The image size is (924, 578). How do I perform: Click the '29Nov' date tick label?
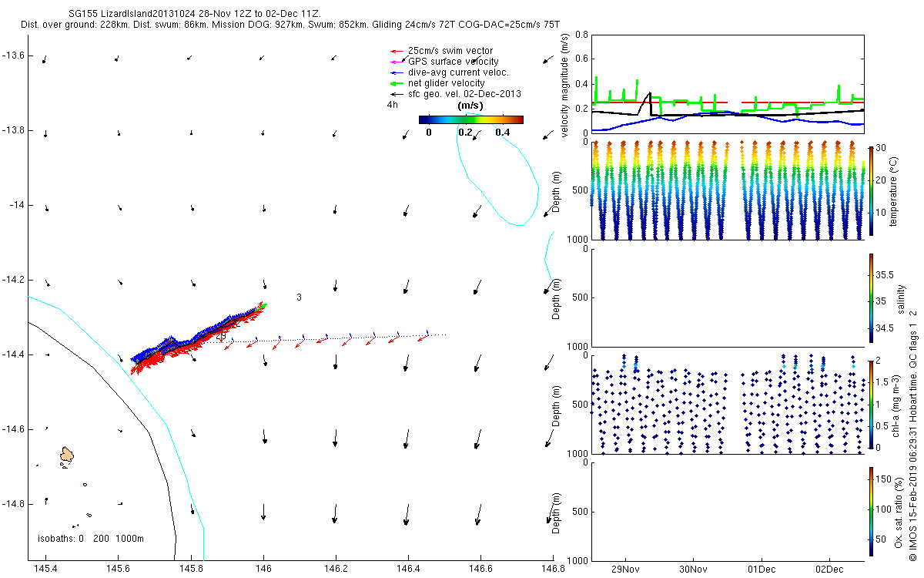coord(625,569)
